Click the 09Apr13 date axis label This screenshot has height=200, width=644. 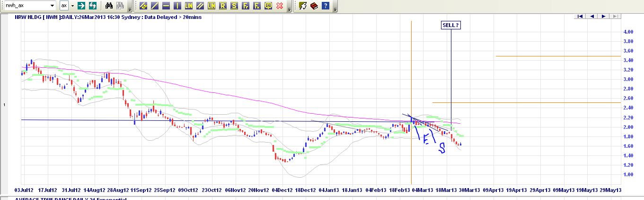[492, 190]
